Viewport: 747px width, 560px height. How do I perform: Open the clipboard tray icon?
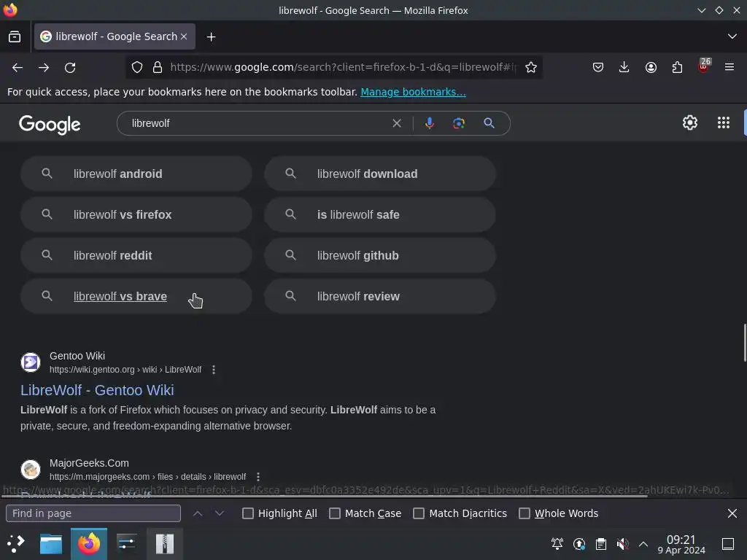tap(601, 544)
